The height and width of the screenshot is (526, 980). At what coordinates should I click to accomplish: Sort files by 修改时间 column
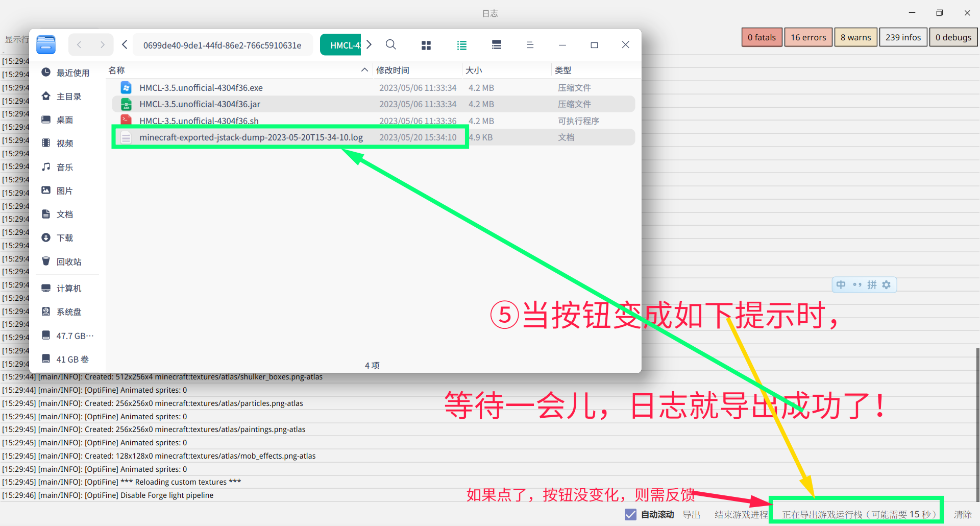418,70
